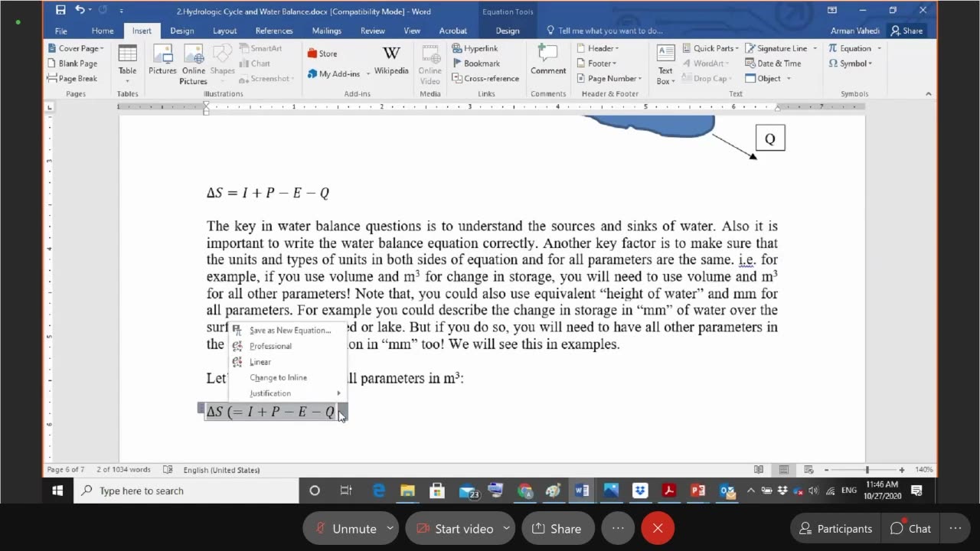Insert Date & Time

tap(773, 64)
